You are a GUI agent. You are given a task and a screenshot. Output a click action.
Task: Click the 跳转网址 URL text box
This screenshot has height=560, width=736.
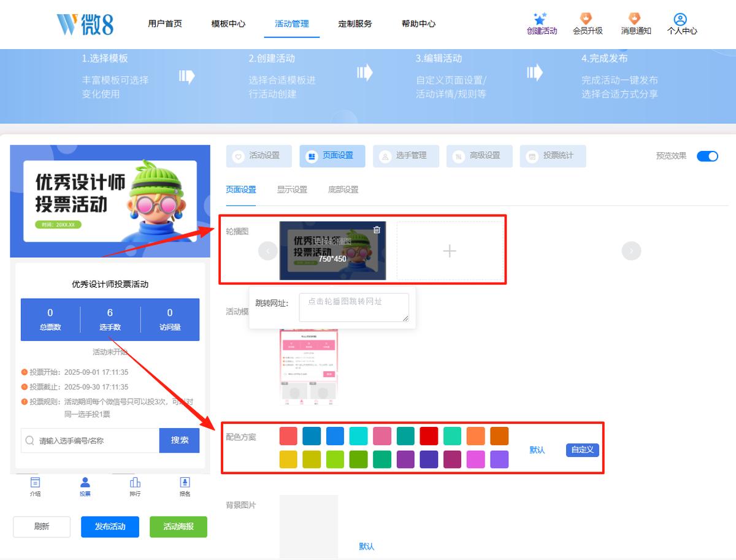(354, 307)
